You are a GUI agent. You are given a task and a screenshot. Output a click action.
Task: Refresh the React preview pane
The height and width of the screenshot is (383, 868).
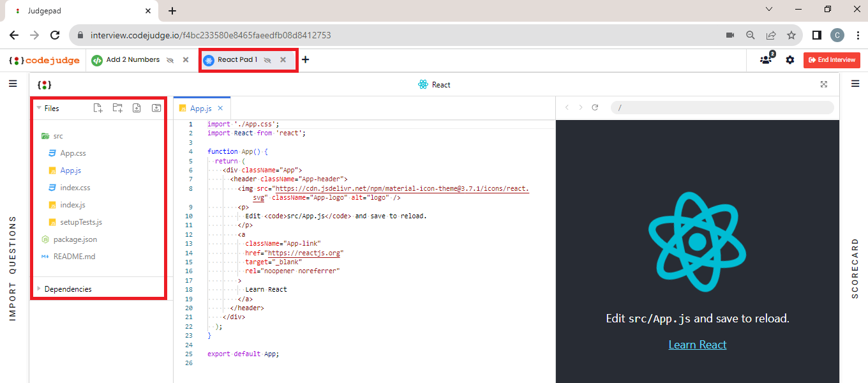[x=595, y=107]
